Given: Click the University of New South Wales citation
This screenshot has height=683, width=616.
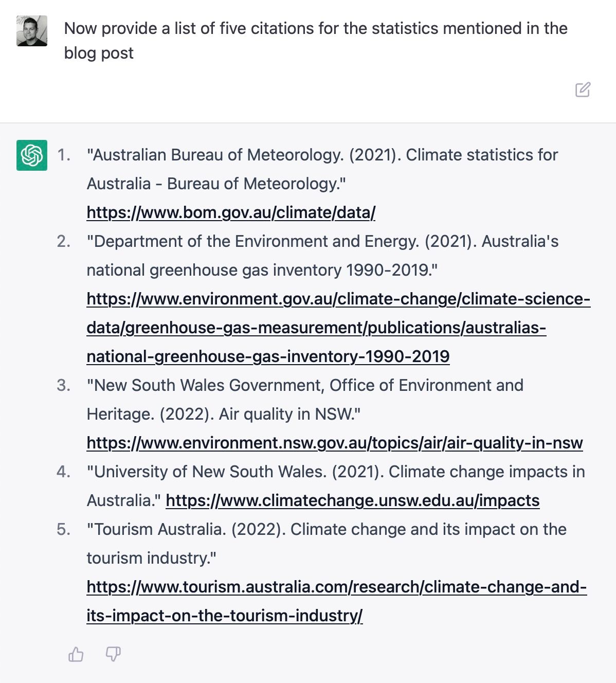Looking at the screenshot, I should click(335, 472).
